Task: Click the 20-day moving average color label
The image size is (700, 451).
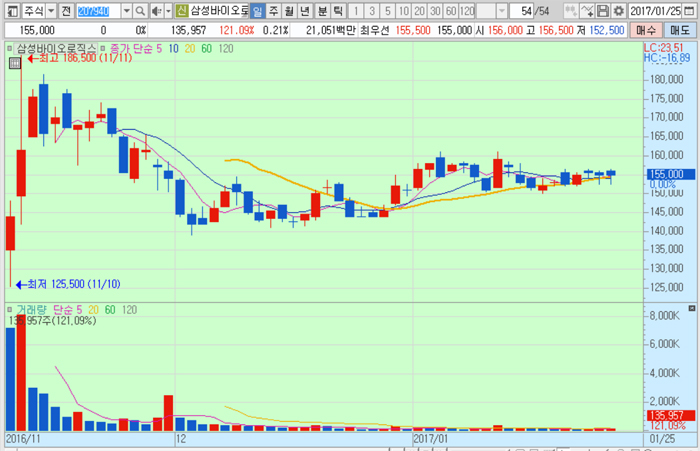Action: click(x=190, y=48)
